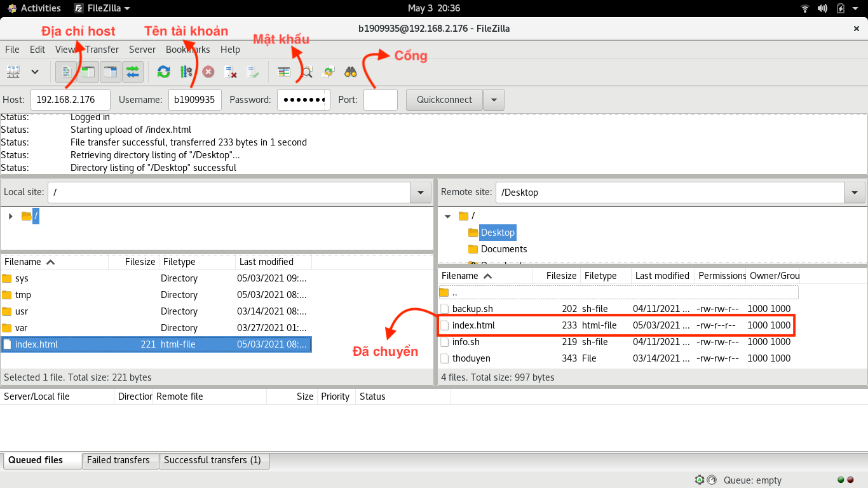Sort remote files by Permissions column
The height and width of the screenshot is (488, 868).
pyautogui.click(x=720, y=276)
